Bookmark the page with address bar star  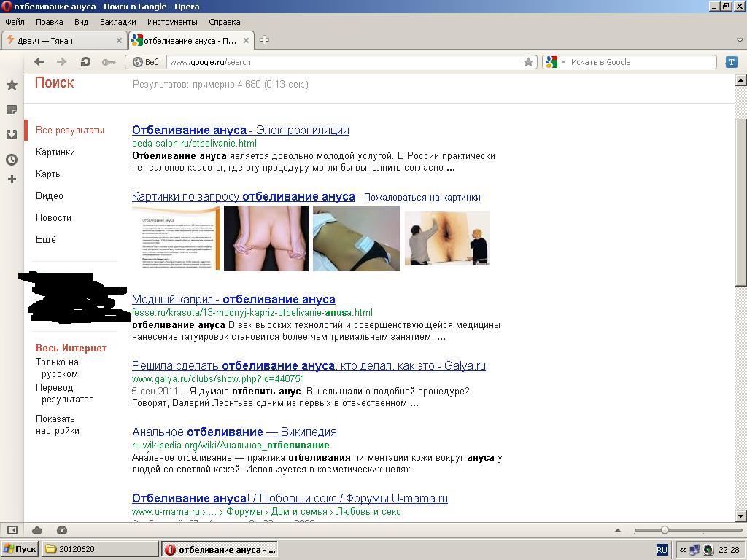tap(528, 62)
